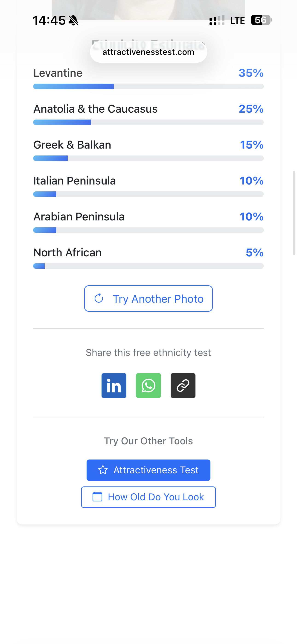
Task: Tap the battery indicator in status bar
Action: click(261, 20)
